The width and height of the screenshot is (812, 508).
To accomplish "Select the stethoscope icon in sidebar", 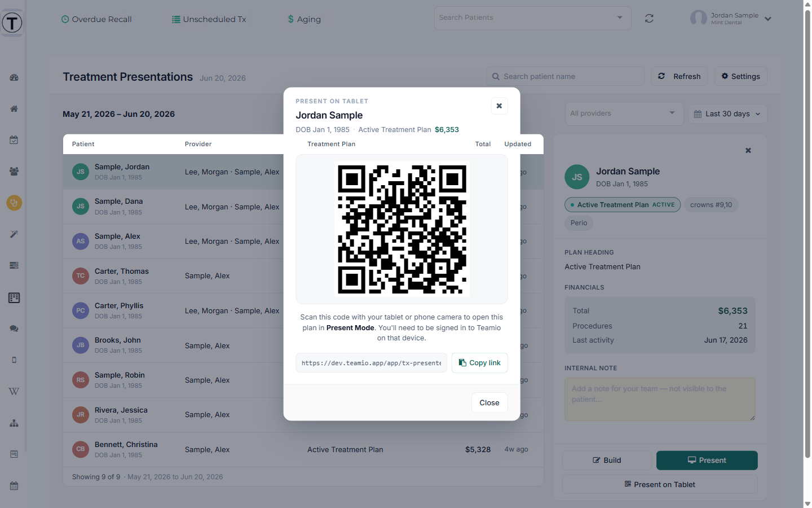I will [14, 203].
